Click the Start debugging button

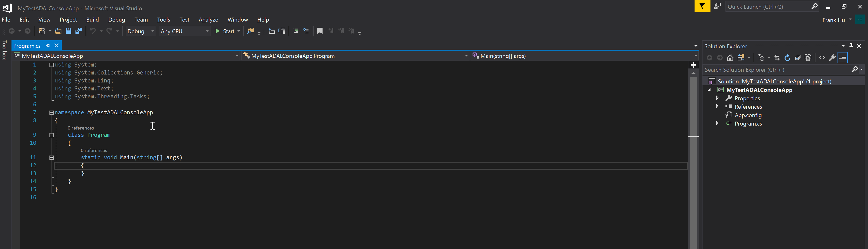tap(225, 31)
